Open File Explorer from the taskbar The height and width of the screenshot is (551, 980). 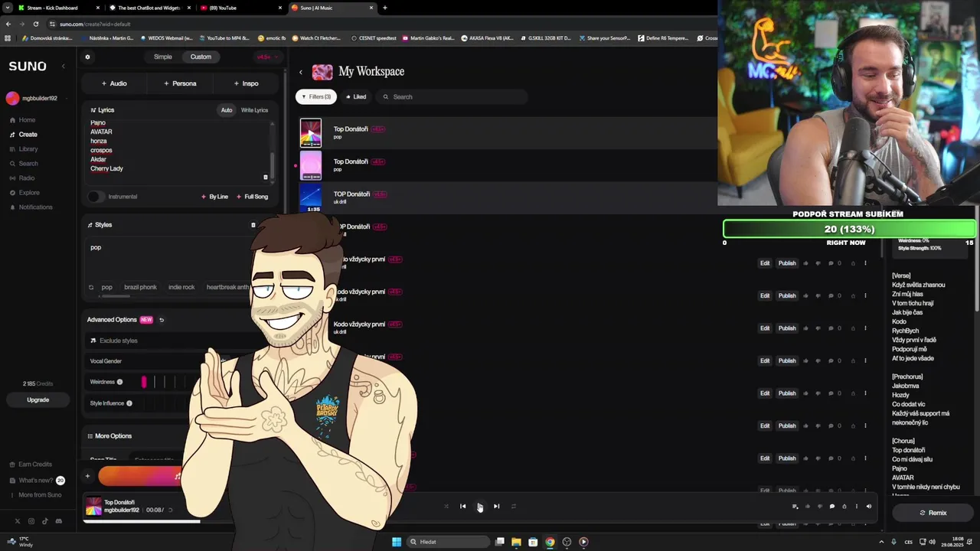click(x=516, y=542)
